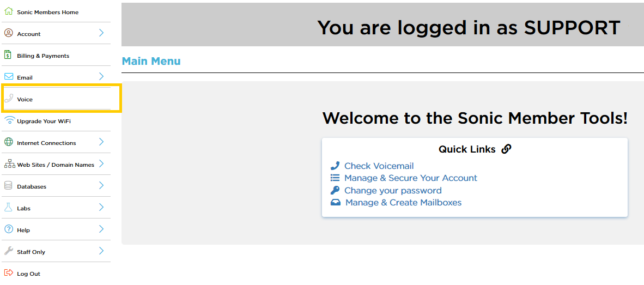The height and width of the screenshot is (285, 644).
Task: Click the Databases stack icon
Action: point(8,186)
